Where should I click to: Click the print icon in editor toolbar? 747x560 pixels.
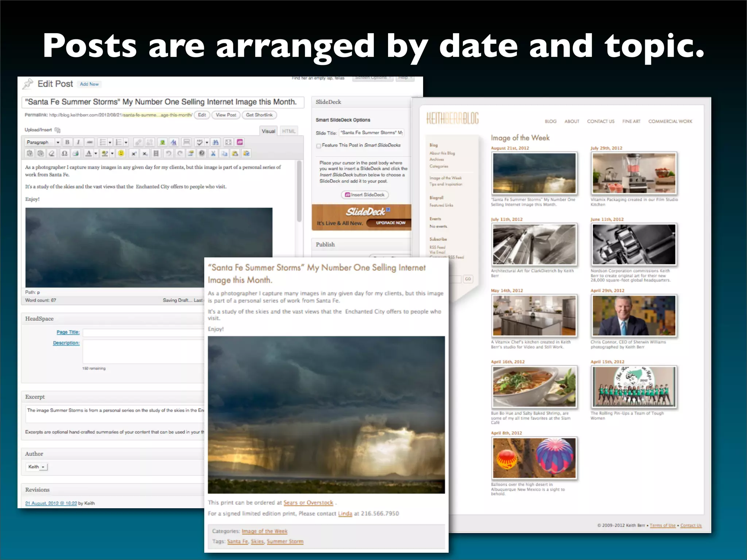(x=76, y=153)
